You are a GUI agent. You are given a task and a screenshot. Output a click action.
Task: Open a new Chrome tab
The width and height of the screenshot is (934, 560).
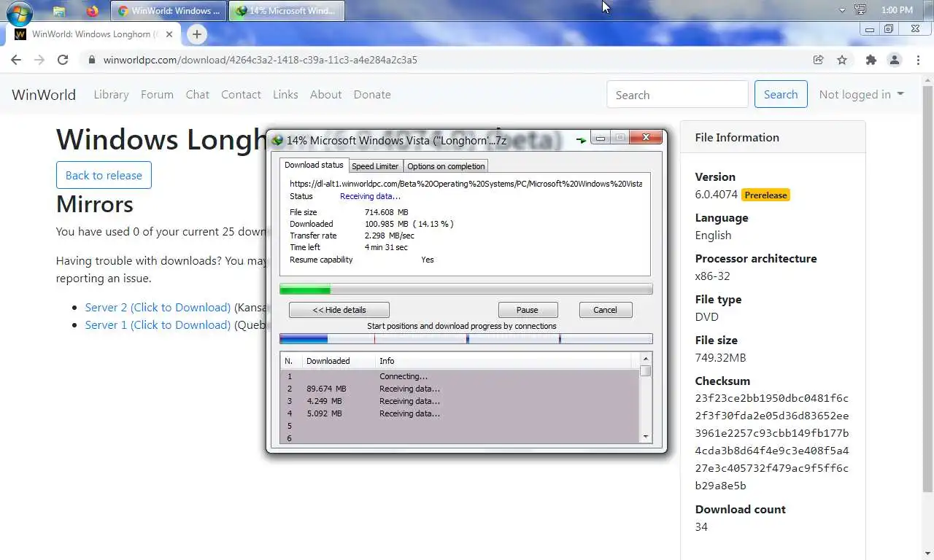click(x=196, y=34)
